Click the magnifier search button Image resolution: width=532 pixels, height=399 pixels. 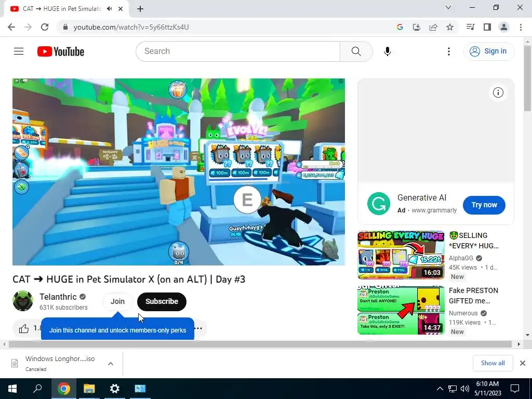pos(356,51)
